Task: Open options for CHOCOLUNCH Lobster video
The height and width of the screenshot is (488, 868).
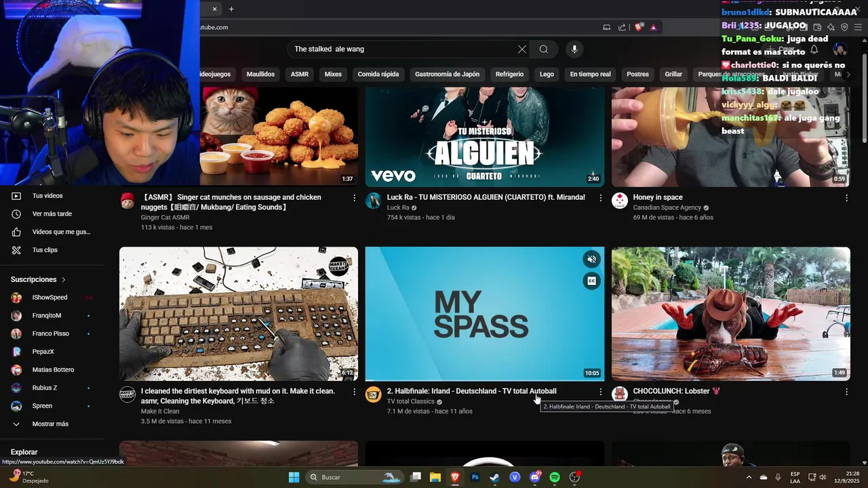Action: tap(846, 392)
